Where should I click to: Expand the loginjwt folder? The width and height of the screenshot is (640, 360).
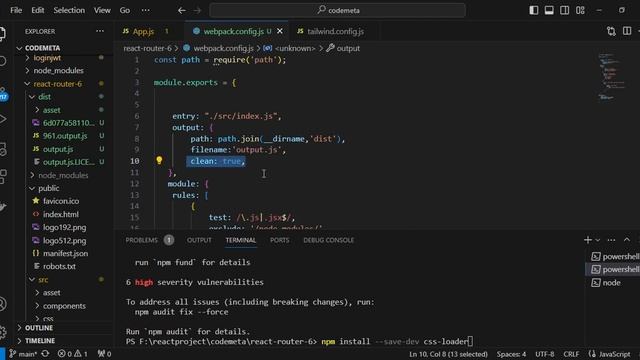click(x=47, y=58)
